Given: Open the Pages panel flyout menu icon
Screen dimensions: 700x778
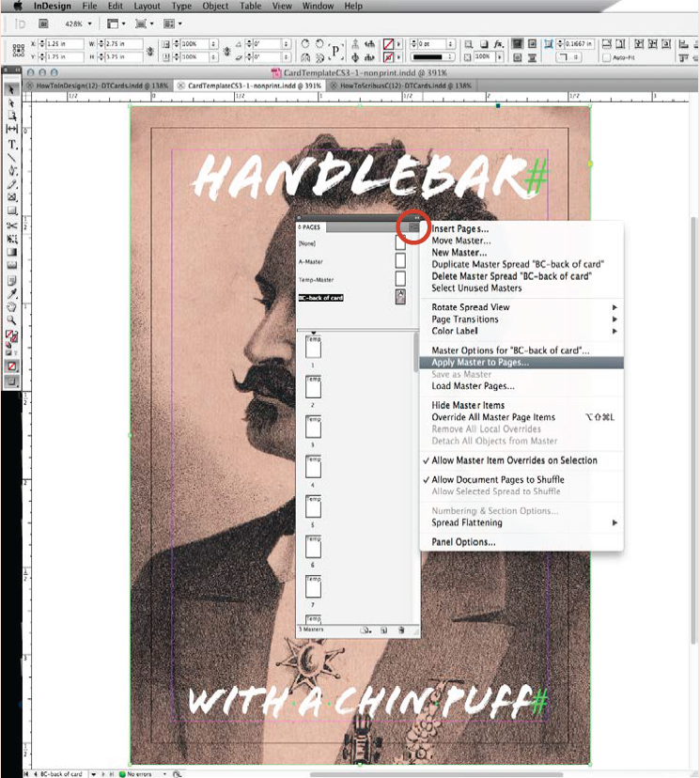Looking at the screenshot, I should 412,226.
